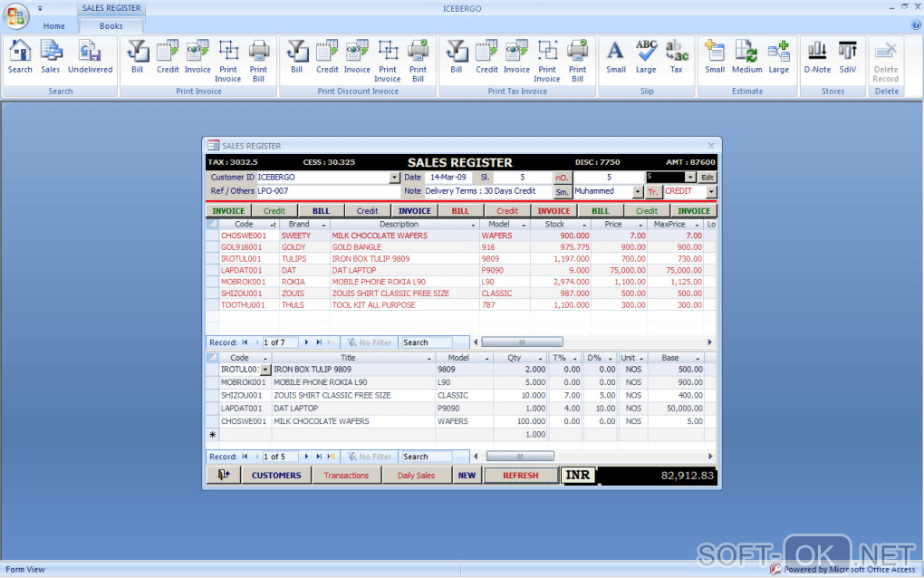Image resolution: width=924 pixels, height=578 pixels.
Task: Click the blue BILL button
Action: click(x=322, y=211)
